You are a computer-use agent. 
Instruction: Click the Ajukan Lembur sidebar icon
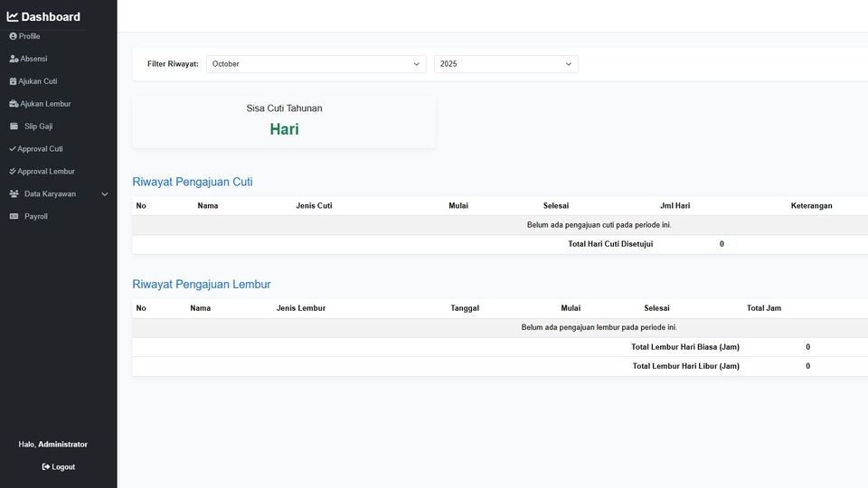(14, 104)
